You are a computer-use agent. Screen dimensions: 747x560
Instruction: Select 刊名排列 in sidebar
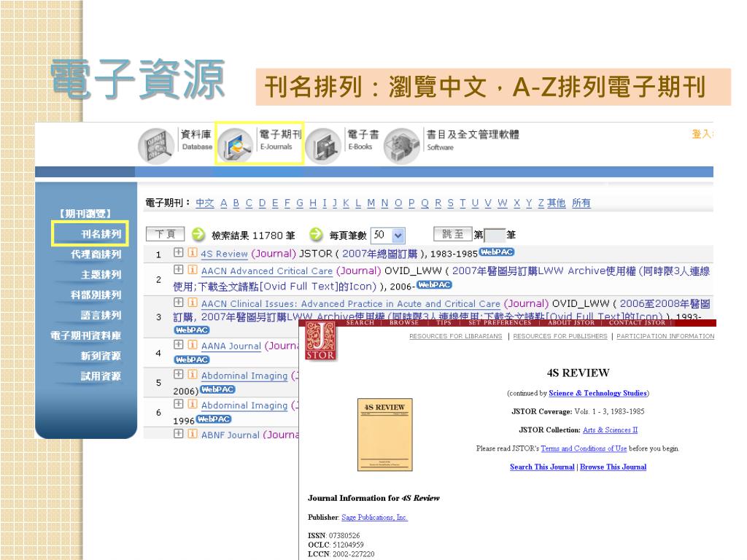pos(101,234)
